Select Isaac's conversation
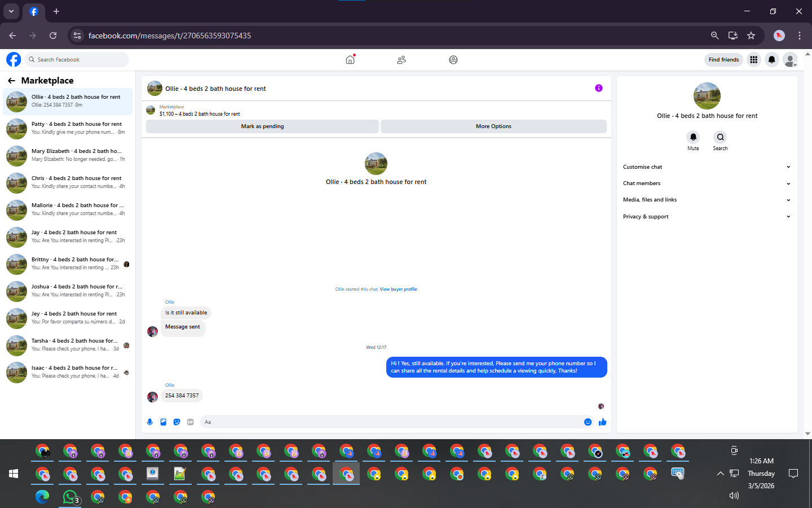This screenshot has width=812, height=508. coord(68,372)
